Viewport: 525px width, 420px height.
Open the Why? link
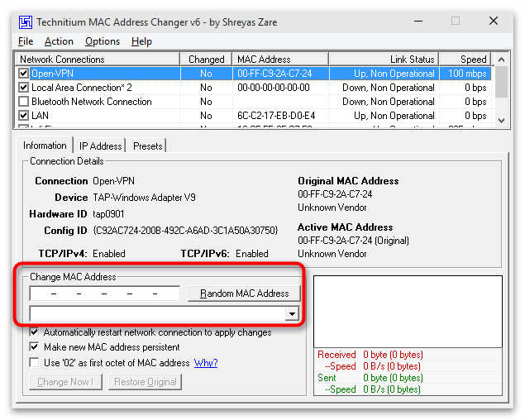click(206, 363)
